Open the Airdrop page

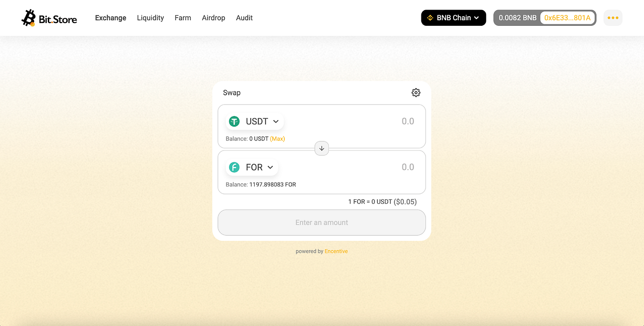pos(213,18)
